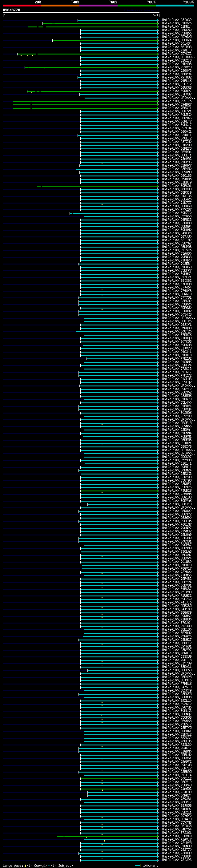Click the cyan ~100% identity legend segment

175,6
